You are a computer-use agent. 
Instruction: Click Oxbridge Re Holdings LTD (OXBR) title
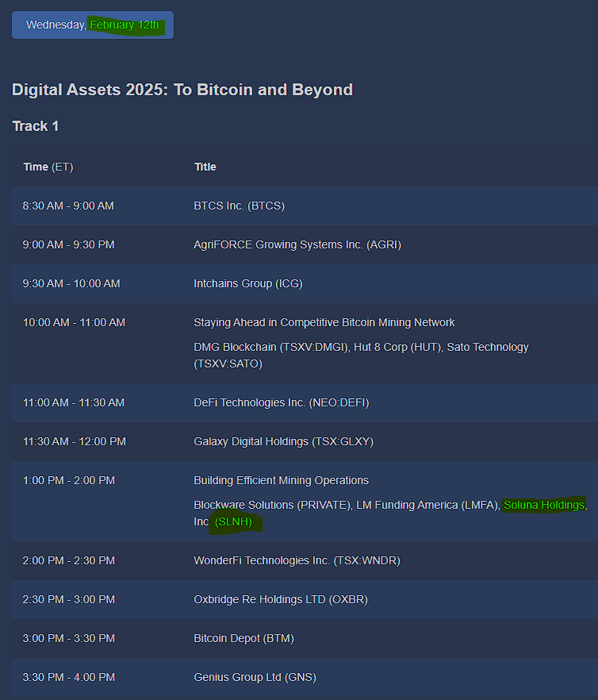[x=281, y=599]
